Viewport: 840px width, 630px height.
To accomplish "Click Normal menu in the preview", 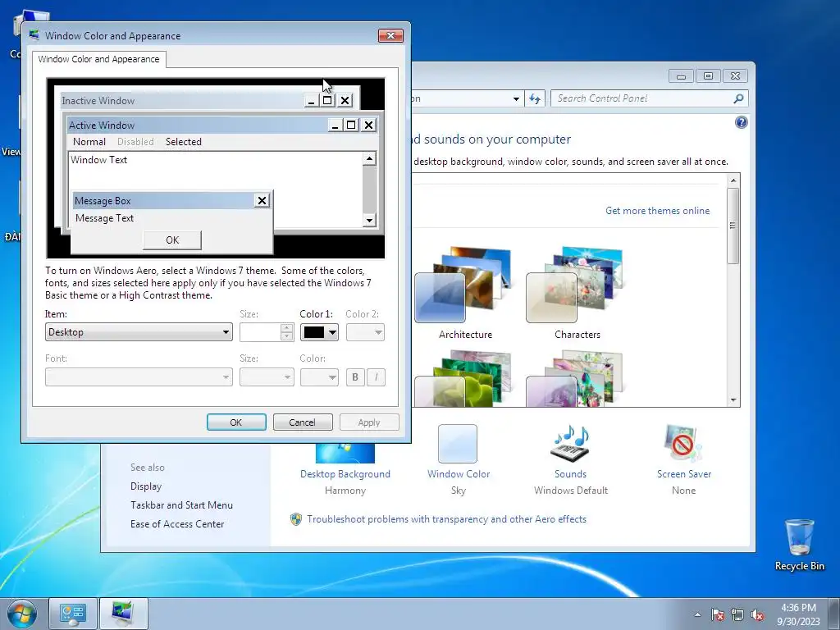I will (89, 141).
